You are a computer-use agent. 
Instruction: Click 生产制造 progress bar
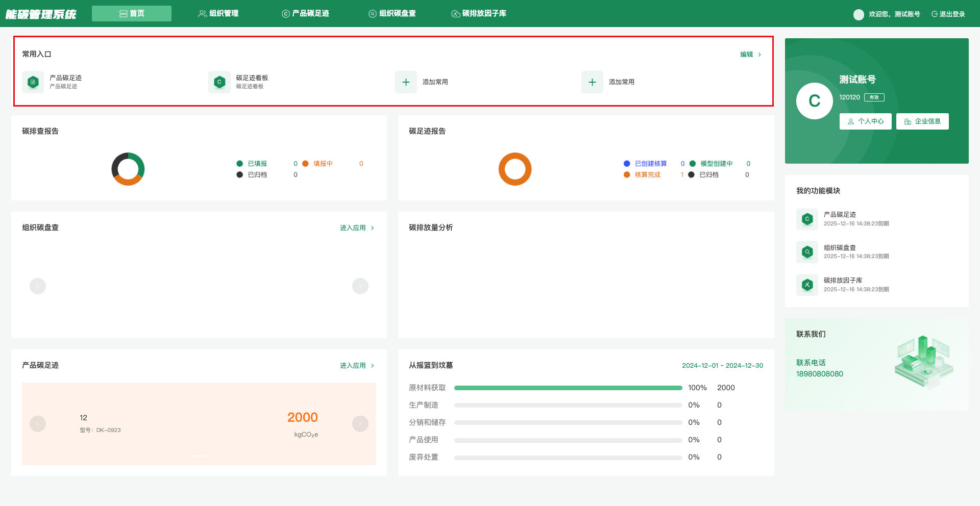point(568,406)
